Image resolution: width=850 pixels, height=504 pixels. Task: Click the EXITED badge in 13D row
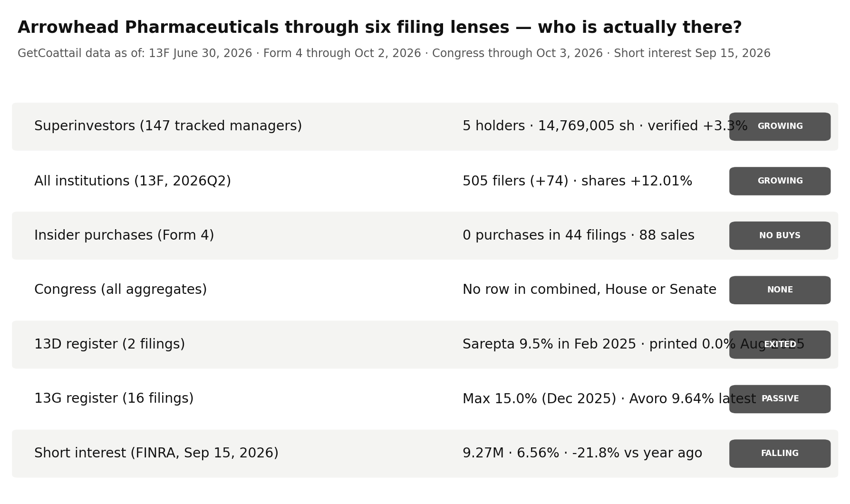(x=780, y=345)
